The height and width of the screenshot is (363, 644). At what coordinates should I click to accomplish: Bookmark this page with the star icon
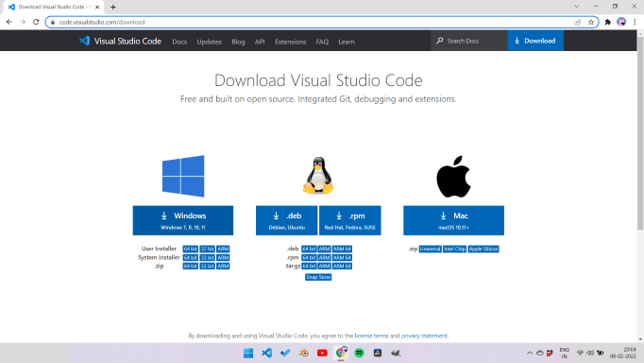coord(591,22)
